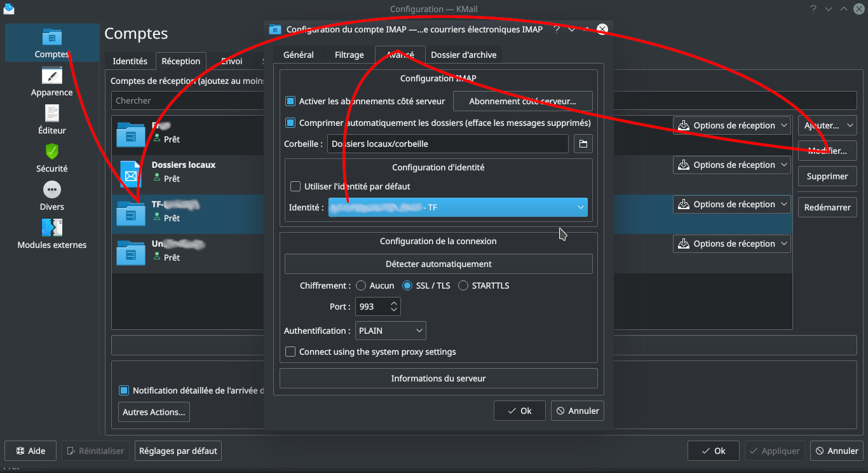
Task: Enable Connect using the system proxy settings
Action: click(x=290, y=352)
